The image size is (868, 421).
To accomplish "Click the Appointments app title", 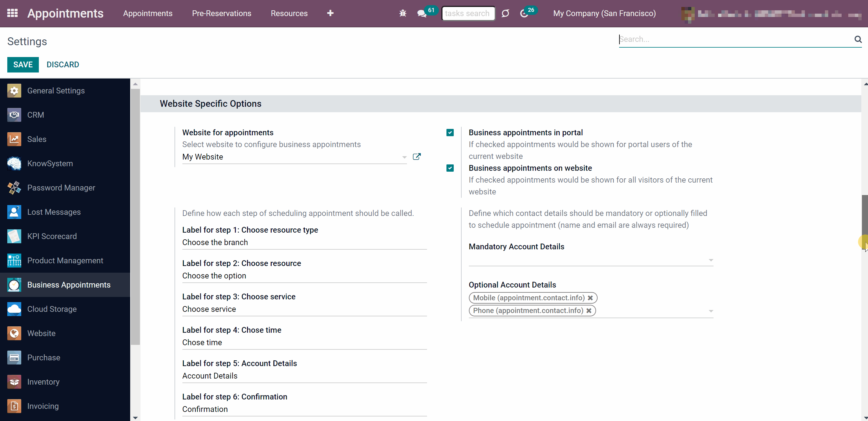I will pos(65,13).
